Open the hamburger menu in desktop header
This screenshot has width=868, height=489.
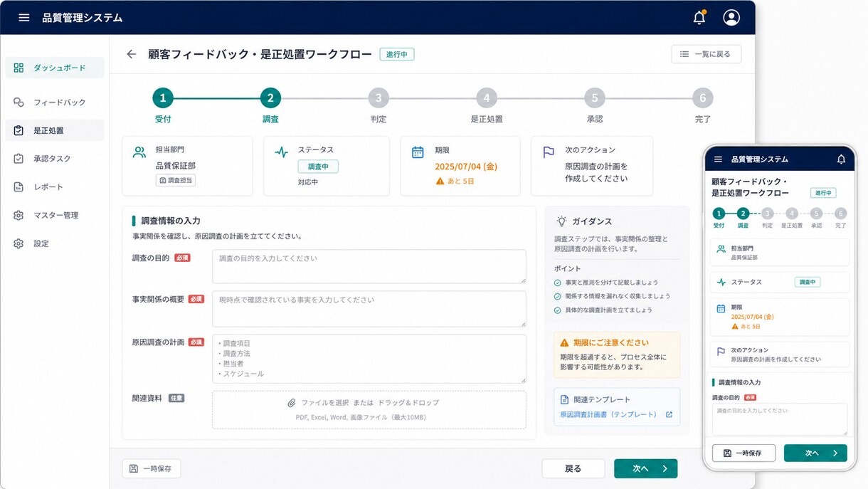[24, 18]
